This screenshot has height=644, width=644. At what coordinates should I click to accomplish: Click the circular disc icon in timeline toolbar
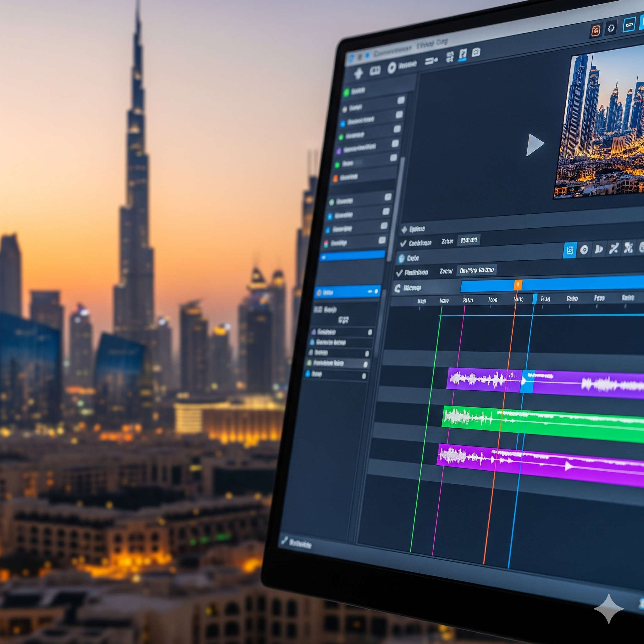coord(584,250)
